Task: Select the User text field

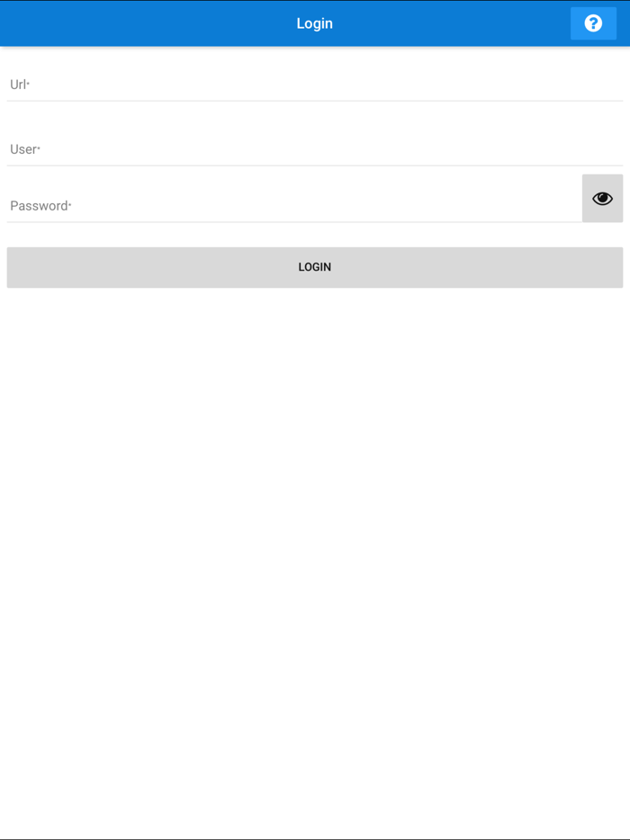Action: pyautogui.click(x=315, y=149)
